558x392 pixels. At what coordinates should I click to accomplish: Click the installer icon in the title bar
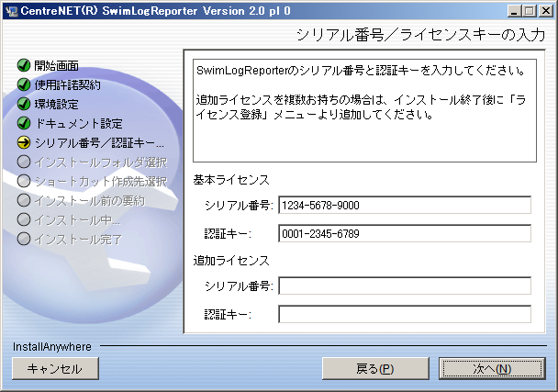(11, 11)
